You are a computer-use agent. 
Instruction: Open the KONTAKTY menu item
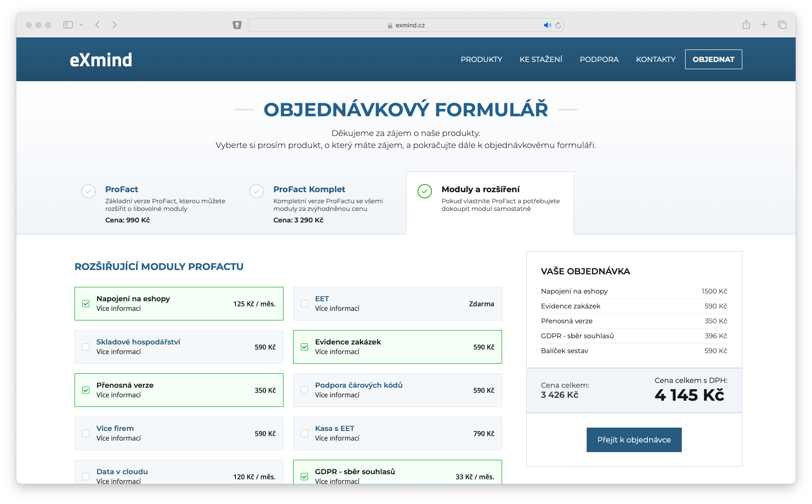pos(656,59)
